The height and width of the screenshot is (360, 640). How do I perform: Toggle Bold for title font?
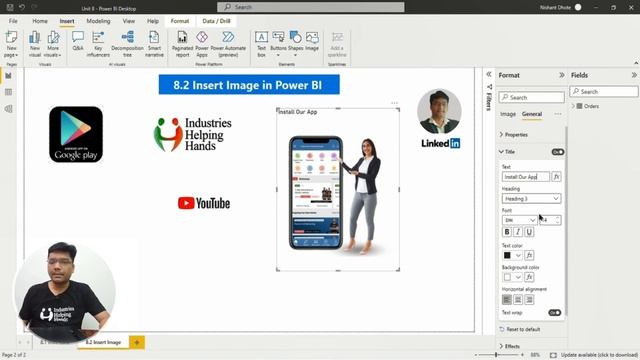(507, 232)
